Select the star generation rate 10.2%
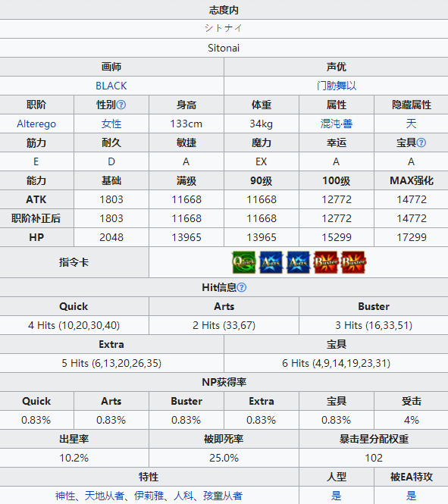 74,458
